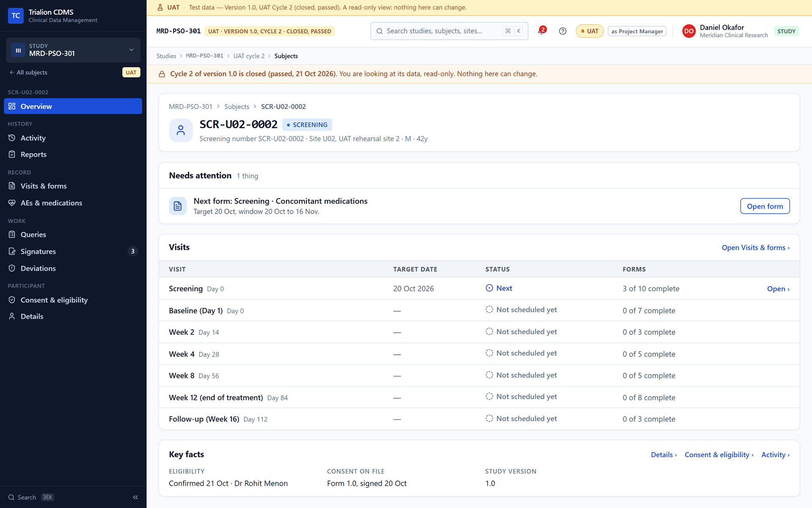The image size is (812, 508).
Task: Click the Open form button
Action: click(765, 206)
